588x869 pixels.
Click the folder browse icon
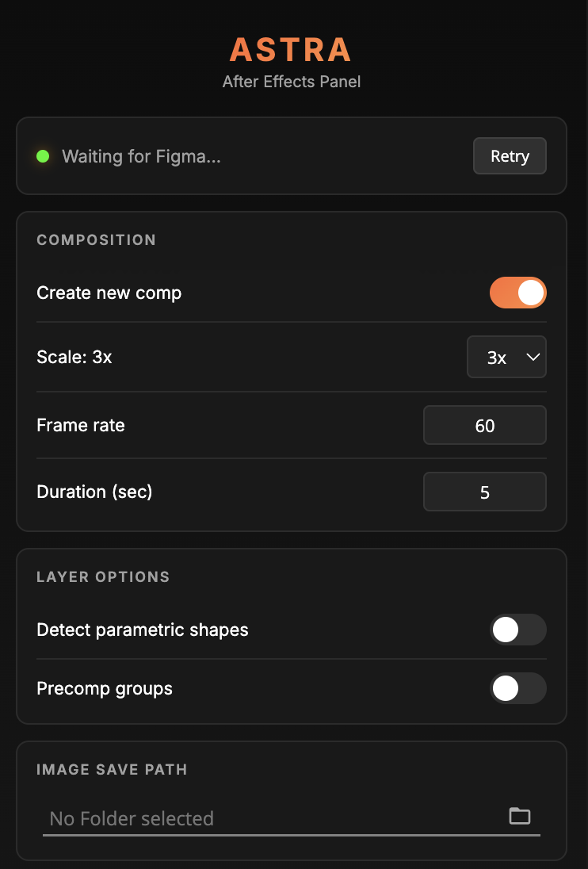(519, 816)
